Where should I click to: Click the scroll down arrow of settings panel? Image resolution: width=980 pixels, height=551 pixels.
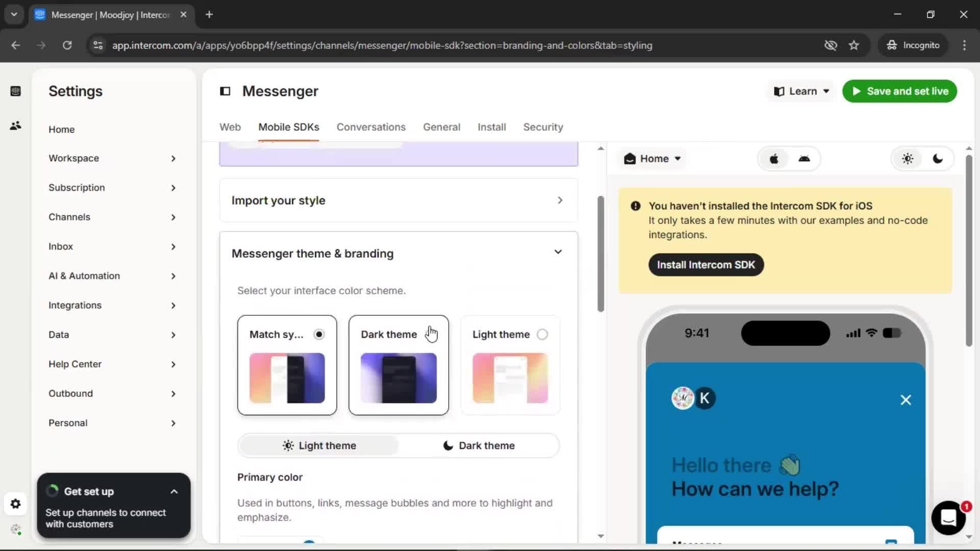click(601, 536)
